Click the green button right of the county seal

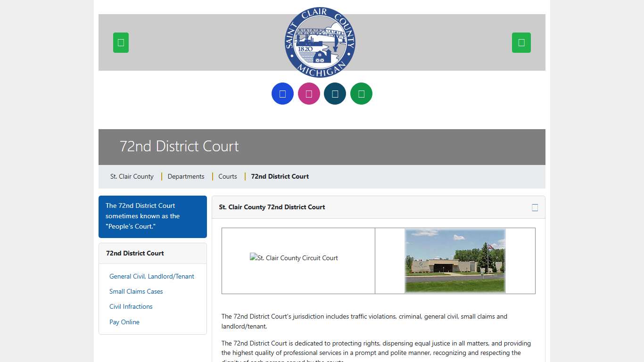(521, 42)
